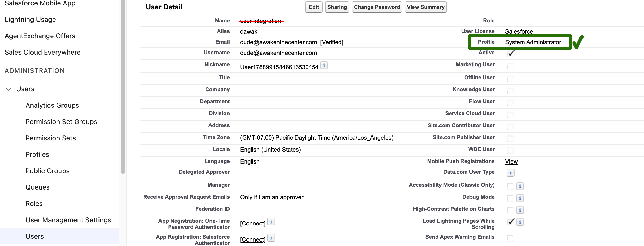Viewport: 644px width, 246px height.
Task: Click the dude@awakenthecenter.com email link
Action: click(278, 42)
